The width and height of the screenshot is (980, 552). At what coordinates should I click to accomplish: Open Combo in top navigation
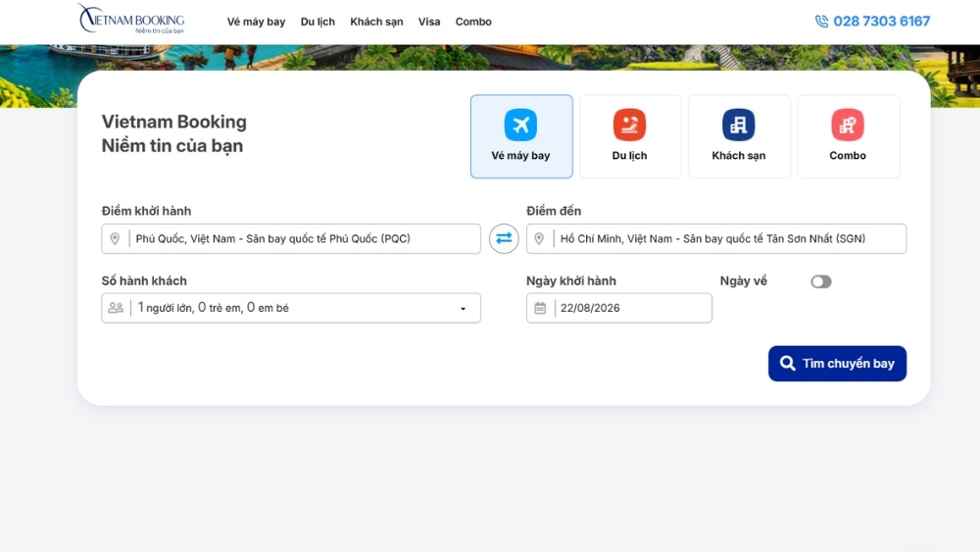tap(473, 22)
